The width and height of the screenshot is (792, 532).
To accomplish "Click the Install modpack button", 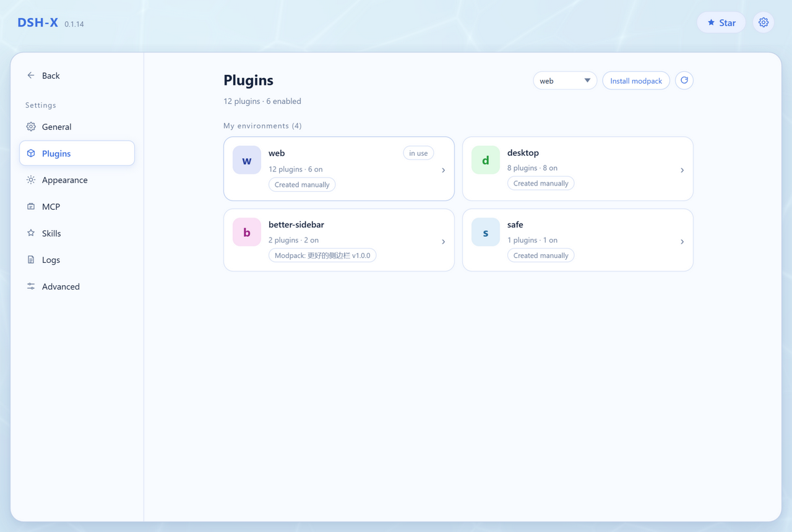I will (636, 80).
